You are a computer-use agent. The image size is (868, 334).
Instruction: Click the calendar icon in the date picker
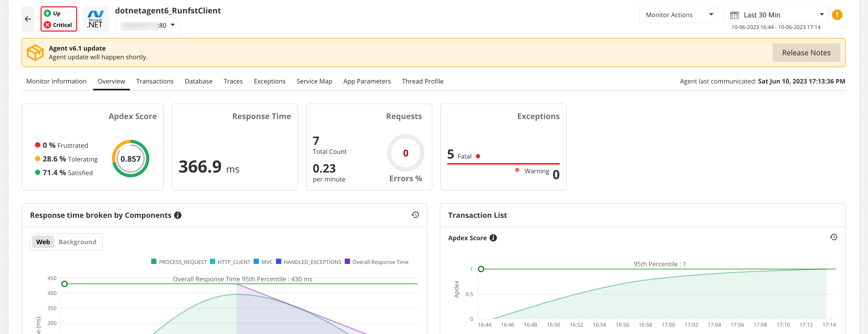point(734,15)
